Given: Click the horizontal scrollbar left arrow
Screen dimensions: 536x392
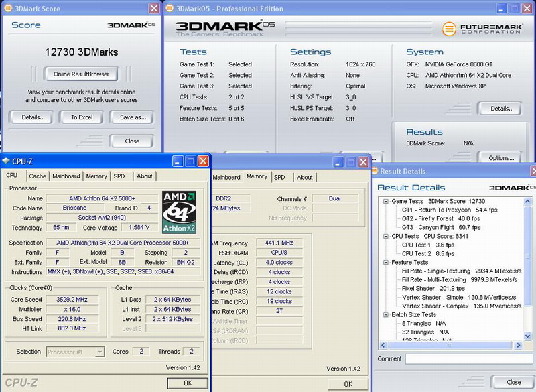Looking at the screenshot, I should point(383,346).
